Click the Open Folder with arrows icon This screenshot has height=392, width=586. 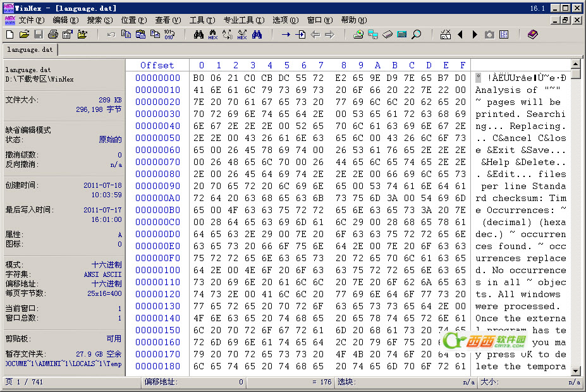tap(82, 35)
